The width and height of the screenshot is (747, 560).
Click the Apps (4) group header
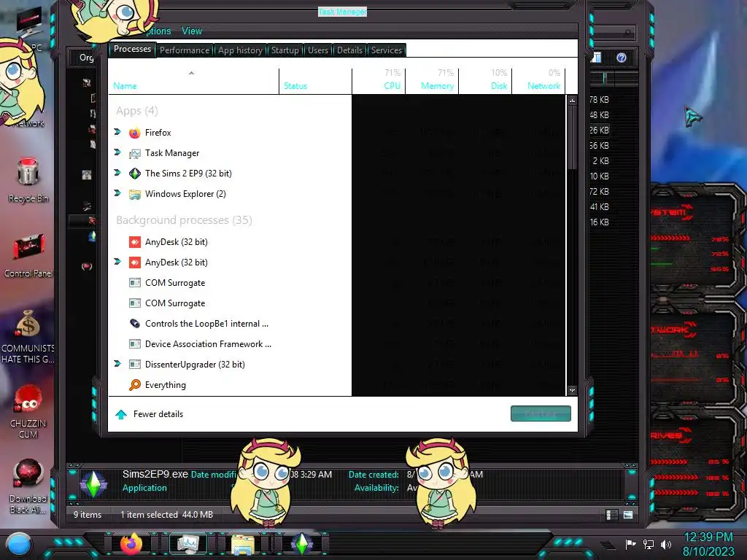pos(136,111)
